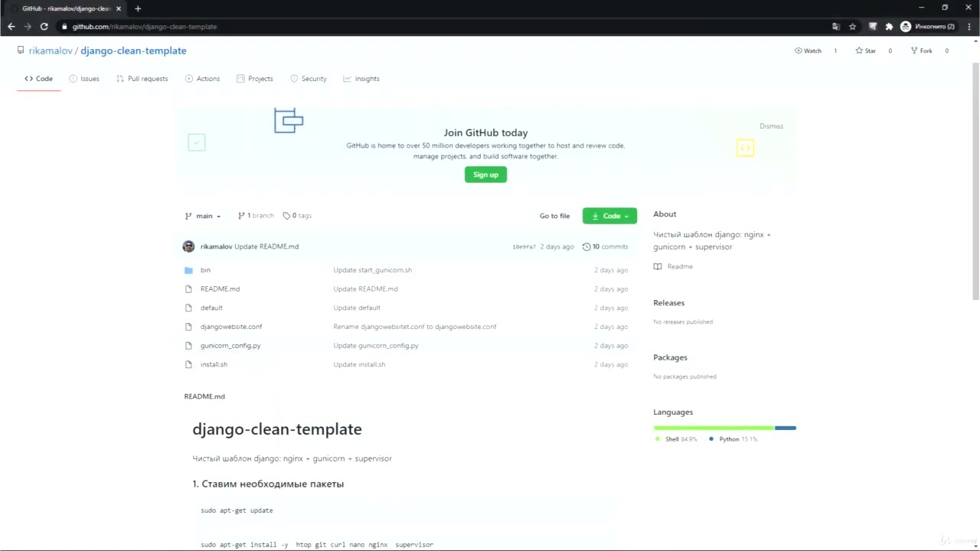Switch to the Code tab
This screenshot has width=980, height=551.
click(39, 79)
